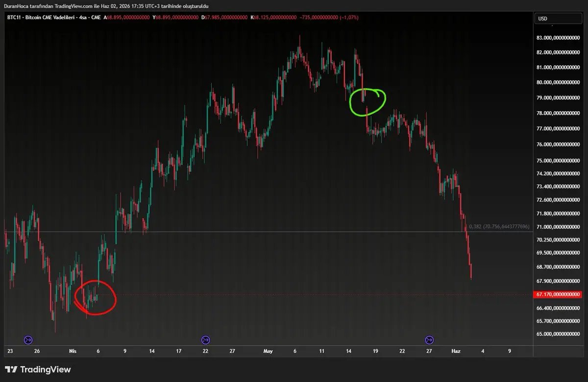Click the date label 23 on time axis

[x=10, y=351]
